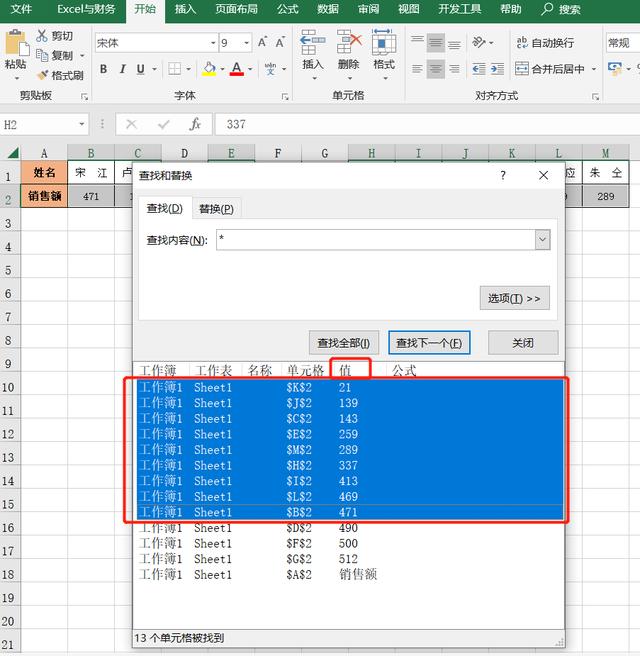The height and width of the screenshot is (656, 640).
Task: Decrease font size with smaller A
Action: point(280,42)
